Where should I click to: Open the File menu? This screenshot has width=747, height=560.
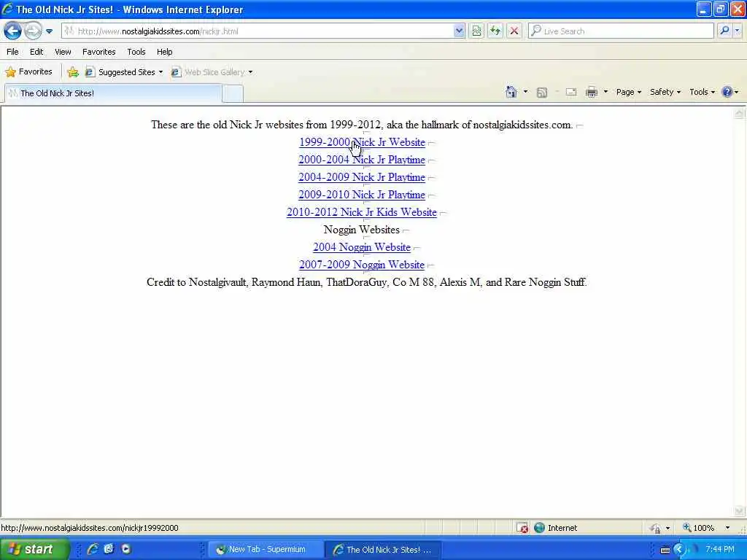coord(12,52)
